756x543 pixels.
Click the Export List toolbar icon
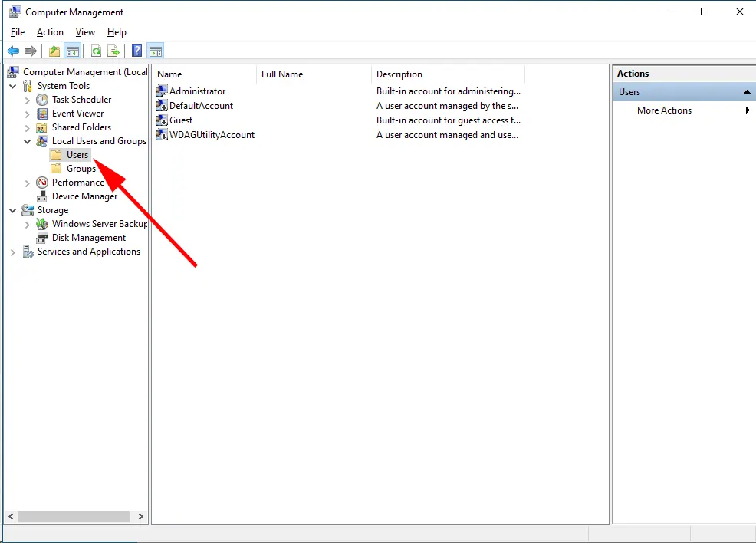113,51
